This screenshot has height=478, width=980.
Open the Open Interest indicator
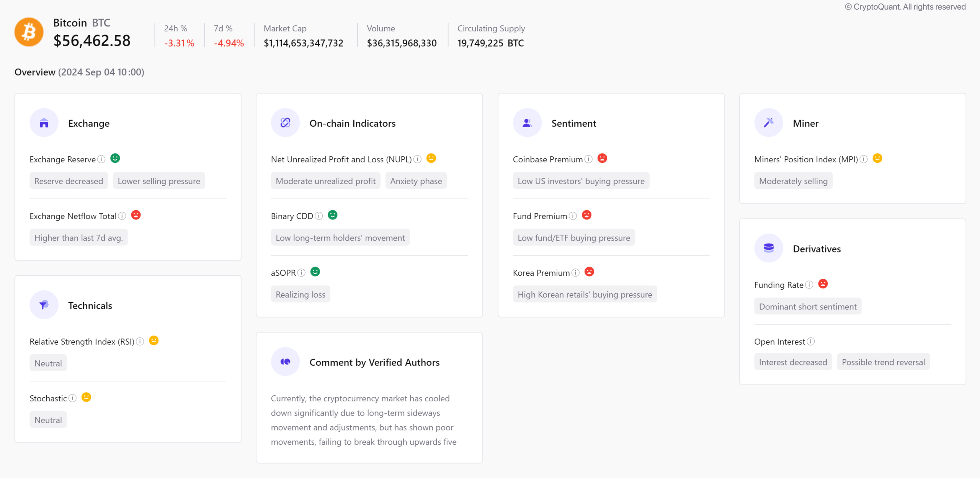click(x=779, y=342)
